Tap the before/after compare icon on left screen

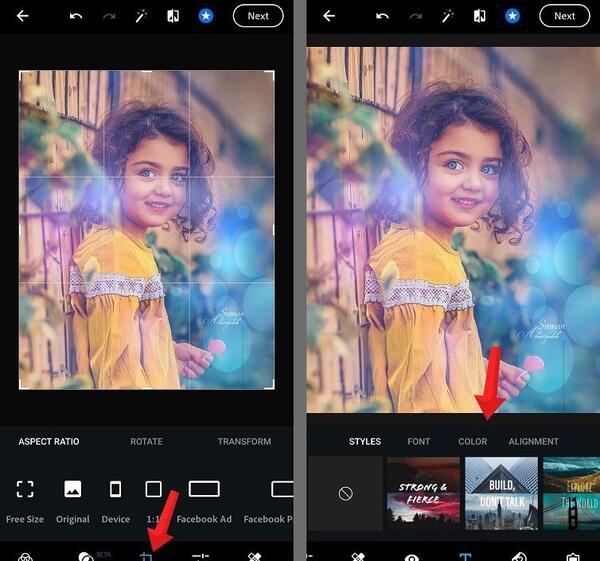[173, 16]
